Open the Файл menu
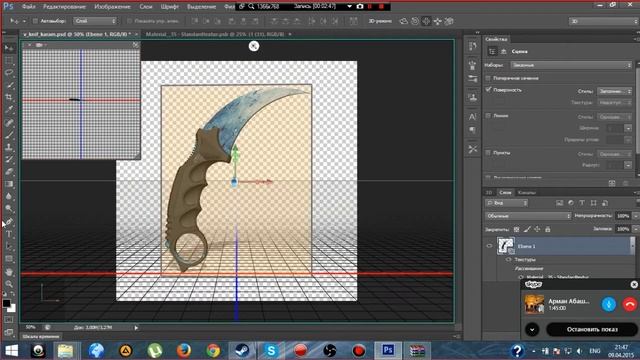 [29, 7]
